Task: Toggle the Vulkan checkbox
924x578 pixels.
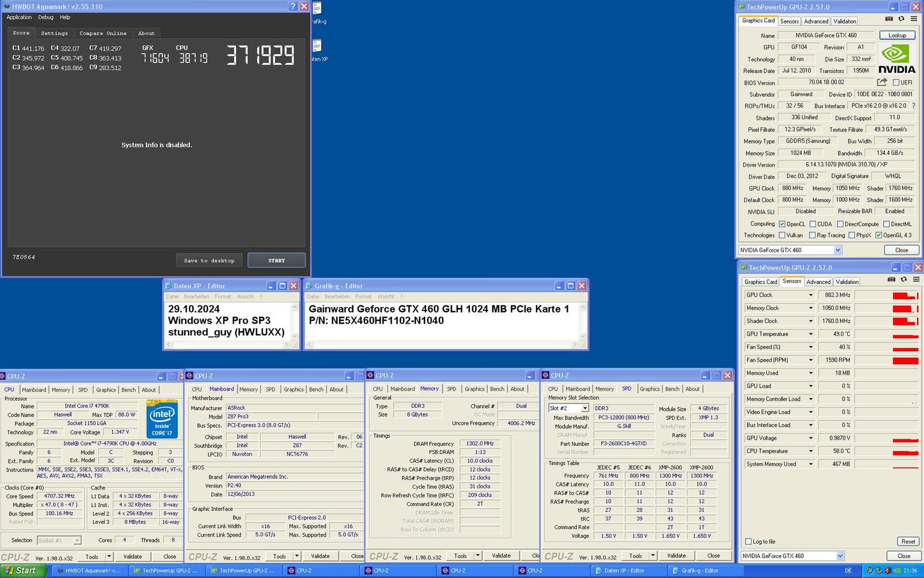Action: pyautogui.click(x=782, y=235)
